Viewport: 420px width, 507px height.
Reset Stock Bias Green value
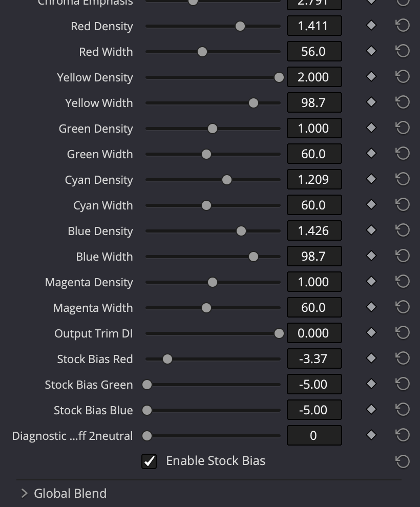click(403, 384)
